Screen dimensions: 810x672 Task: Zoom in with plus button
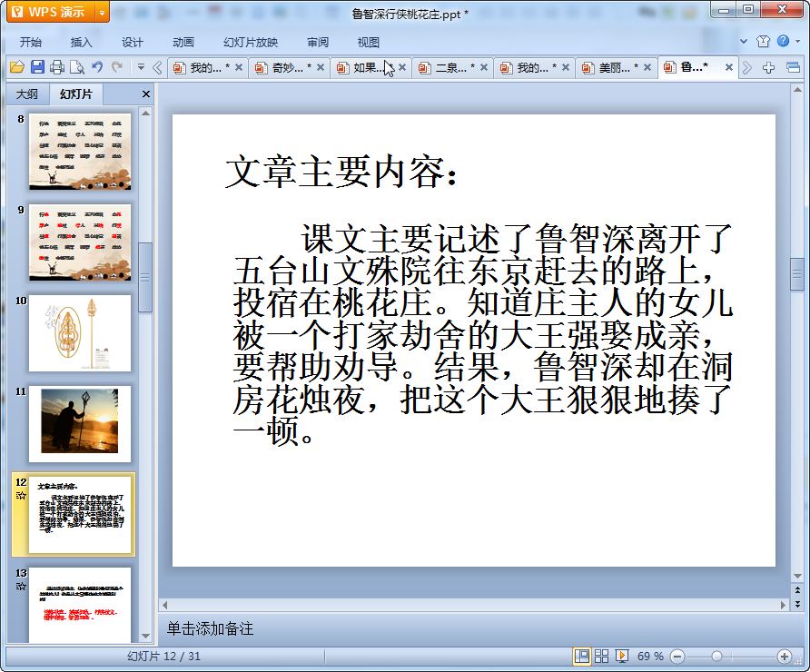tap(785, 657)
